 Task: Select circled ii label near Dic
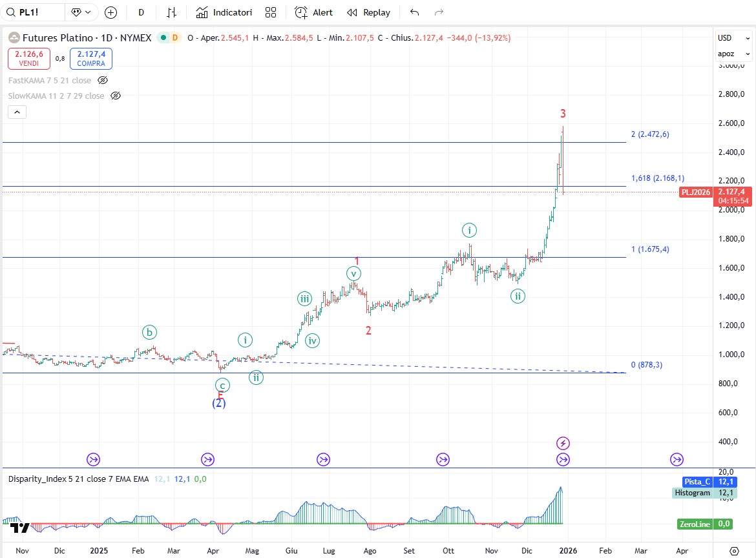pos(518,296)
